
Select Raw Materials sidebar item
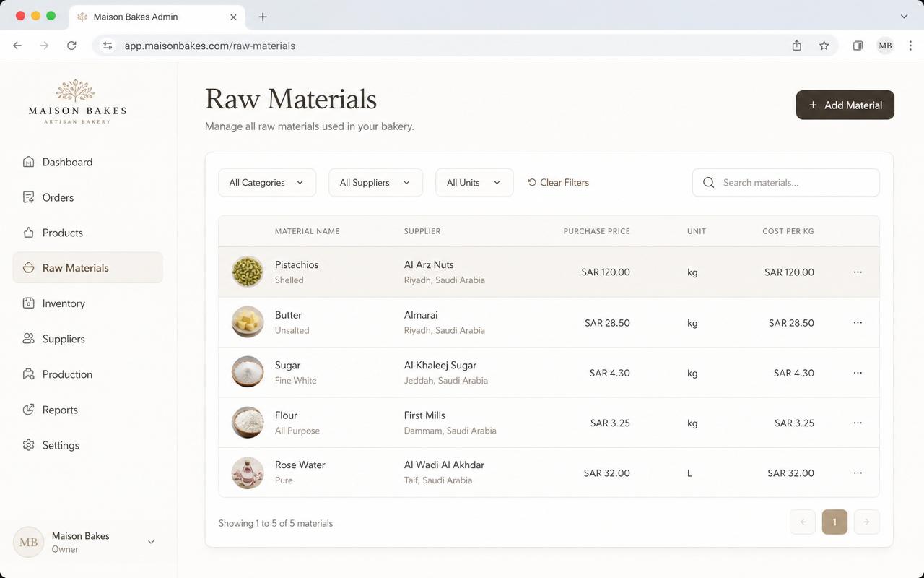pyautogui.click(x=87, y=267)
